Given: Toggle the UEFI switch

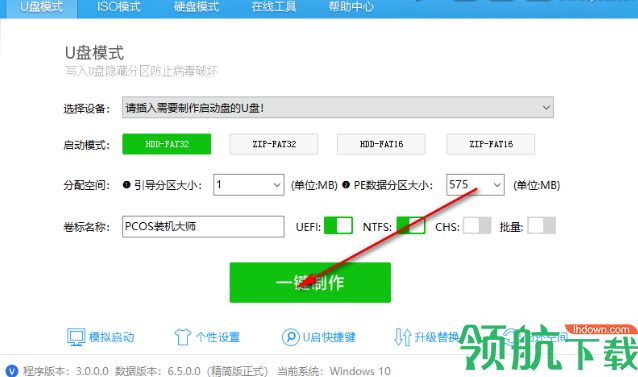Looking at the screenshot, I should point(338,225).
